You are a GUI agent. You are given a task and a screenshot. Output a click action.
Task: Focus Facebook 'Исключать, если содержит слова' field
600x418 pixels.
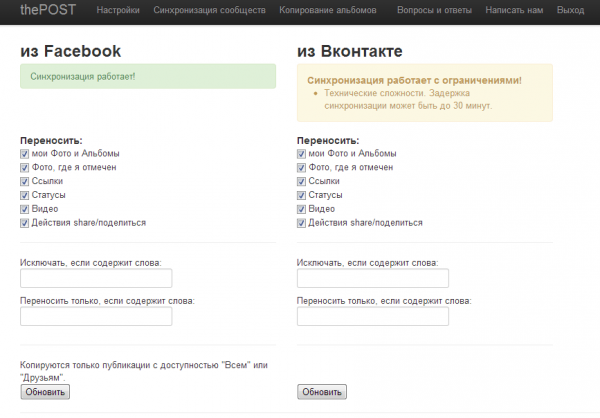coord(96,278)
